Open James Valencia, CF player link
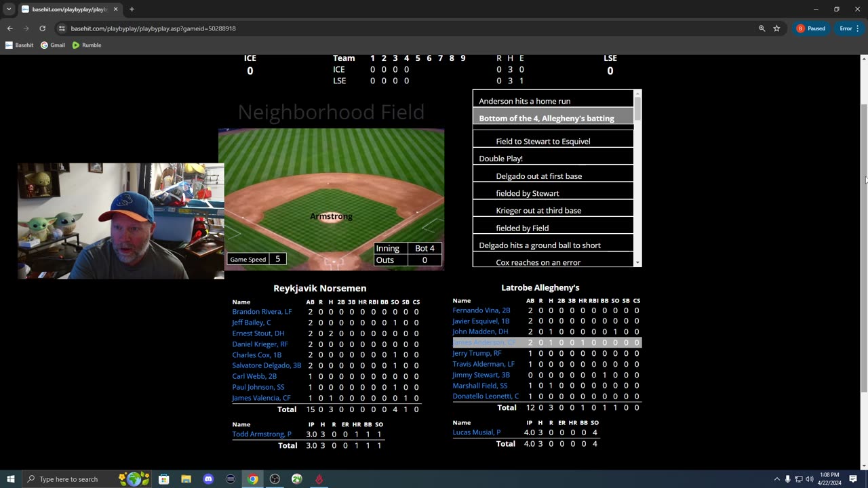The width and height of the screenshot is (868, 488). 261,398
